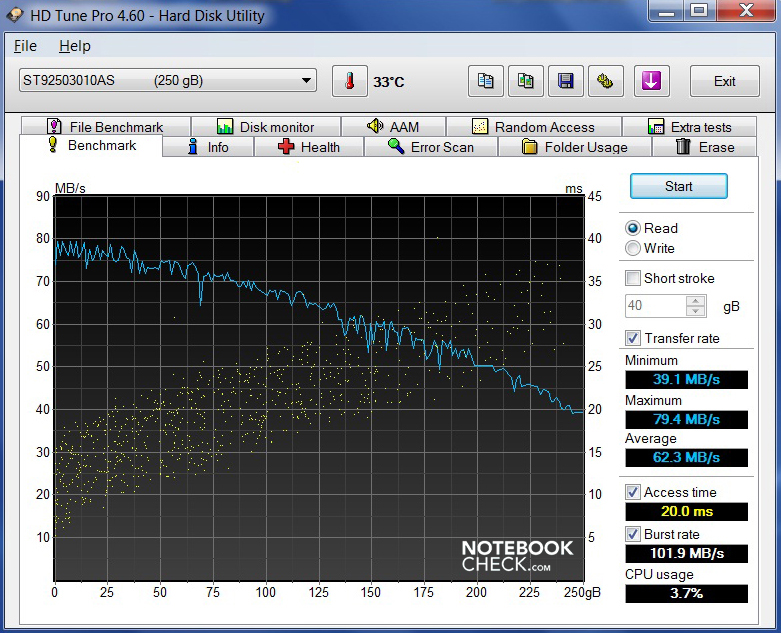Copy screenshot to clipboard icon

[525, 81]
